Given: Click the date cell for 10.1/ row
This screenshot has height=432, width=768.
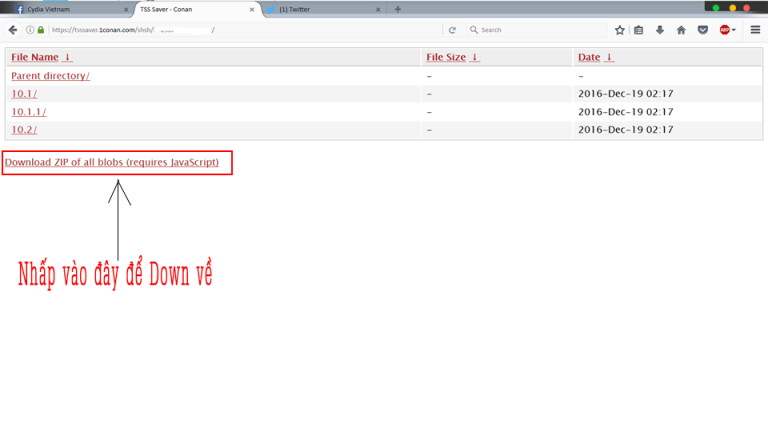Looking at the screenshot, I should (x=625, y=94).
